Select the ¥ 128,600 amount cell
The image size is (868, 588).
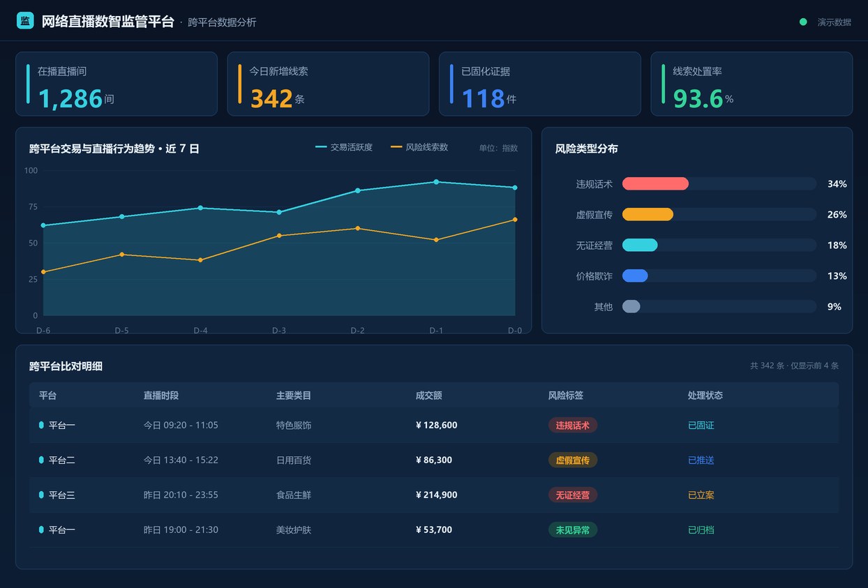click(437, 425)
